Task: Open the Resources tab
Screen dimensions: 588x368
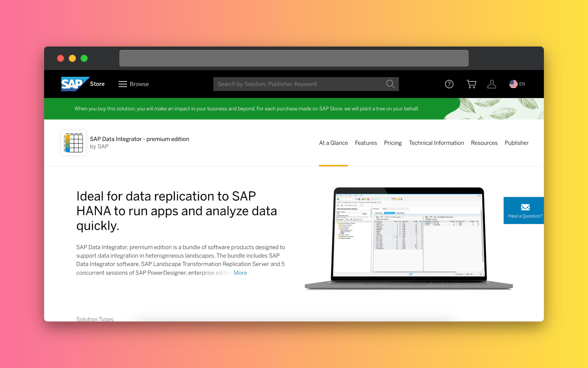Action: pyautogui.click(x=484, y=143)
